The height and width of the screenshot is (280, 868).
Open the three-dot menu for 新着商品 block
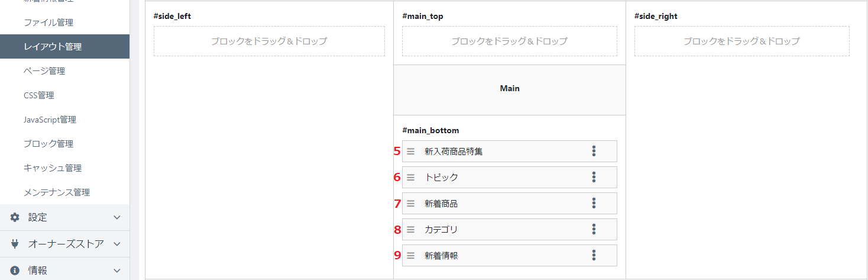(594, 203)
